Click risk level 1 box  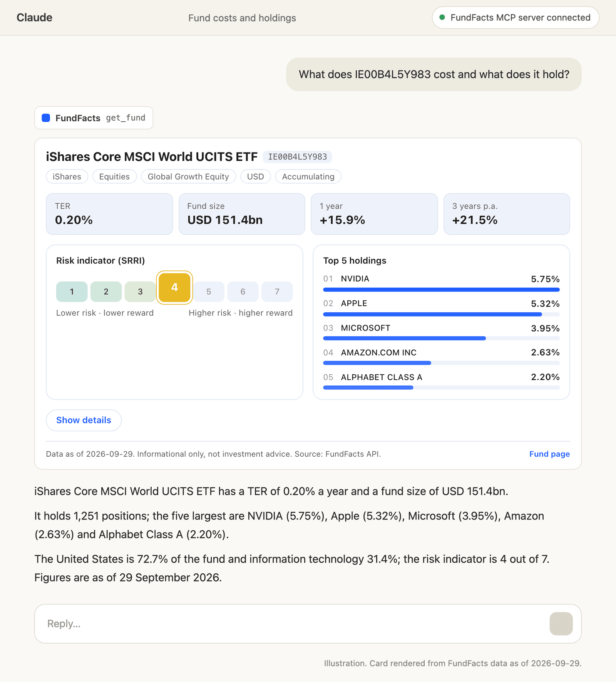pyautogui.click(x=72, y=292)
